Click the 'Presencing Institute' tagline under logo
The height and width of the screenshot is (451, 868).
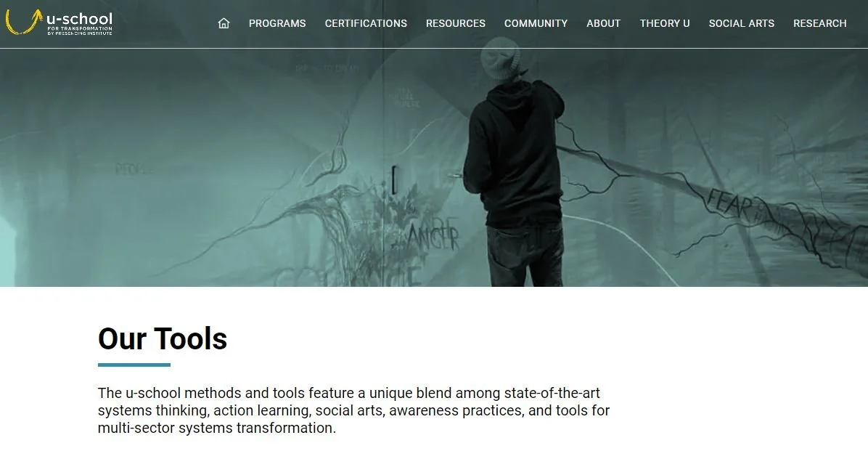(x=80, y=33)
